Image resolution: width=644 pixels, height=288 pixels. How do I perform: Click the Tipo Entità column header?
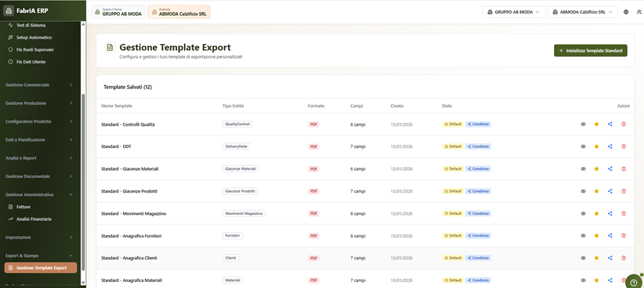coord(233,106)
